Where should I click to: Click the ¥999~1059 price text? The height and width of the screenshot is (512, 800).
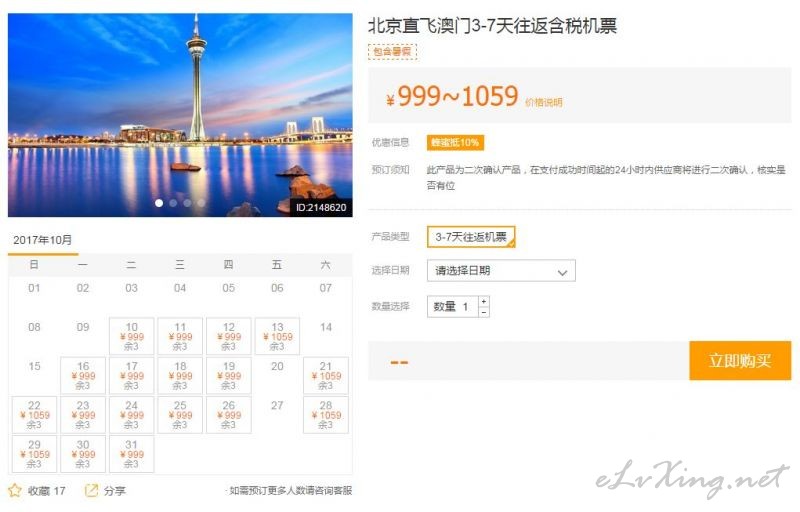pyautogui.click(x=452, y=96)
